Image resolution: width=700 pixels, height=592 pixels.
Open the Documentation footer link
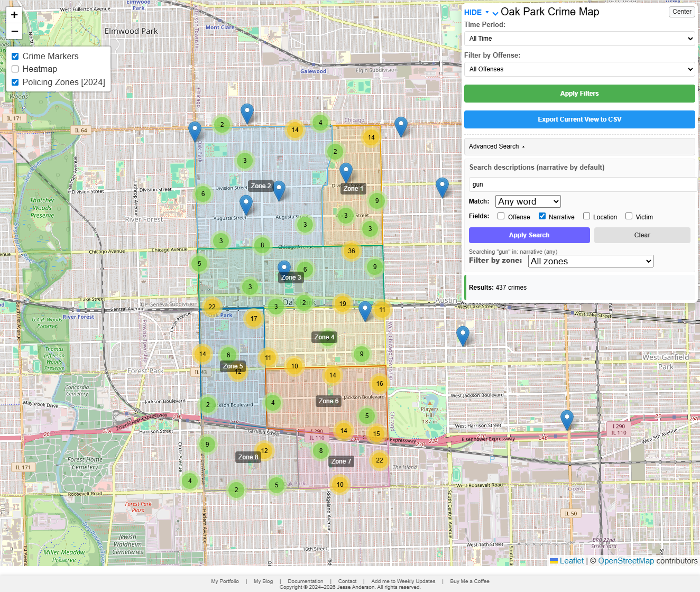pos(305,581)
